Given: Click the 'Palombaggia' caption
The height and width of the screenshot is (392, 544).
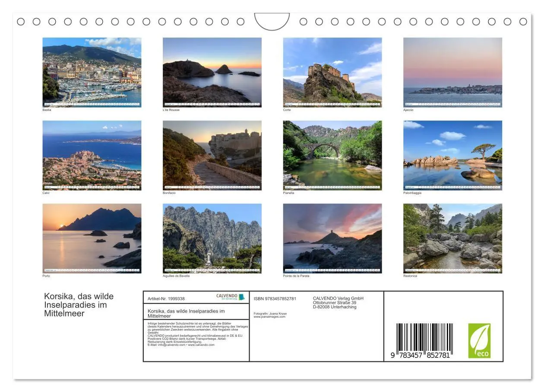Looking at the screenshot, I should point(412,193).
